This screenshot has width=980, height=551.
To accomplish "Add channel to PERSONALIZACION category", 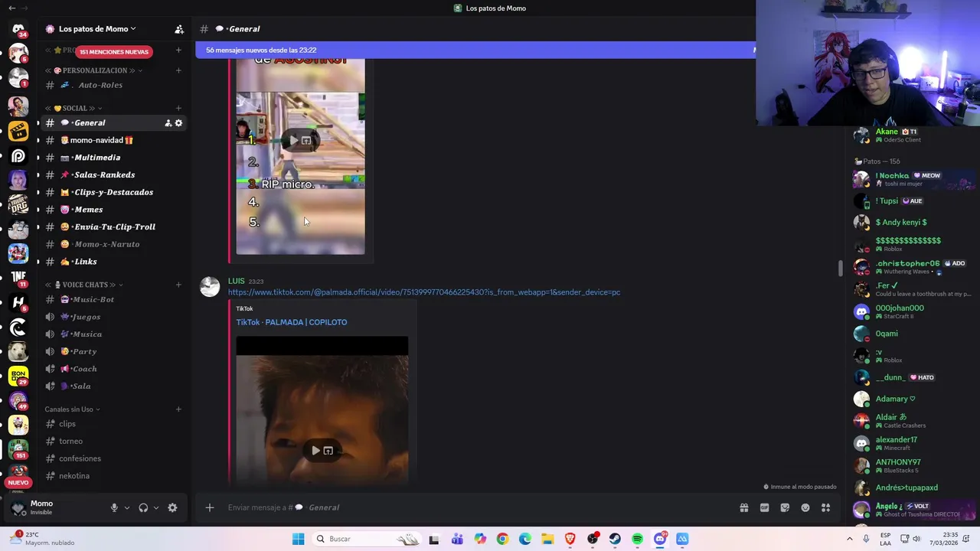I will tap(178, 70).
